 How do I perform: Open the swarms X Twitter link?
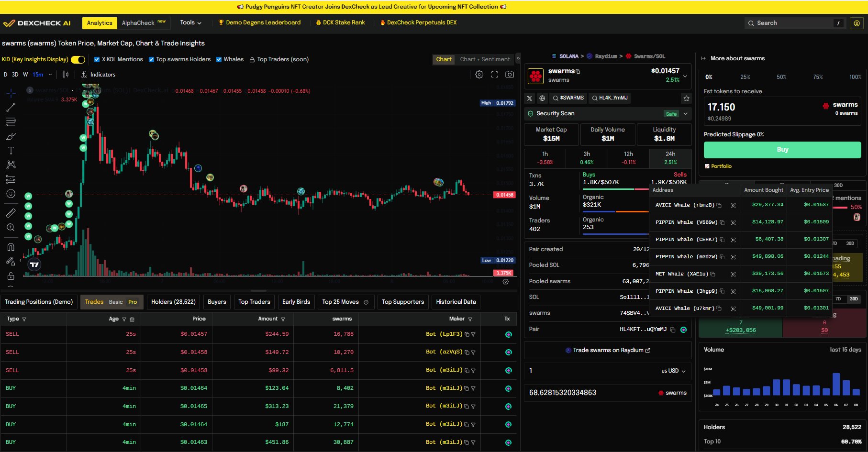(529, 98)
